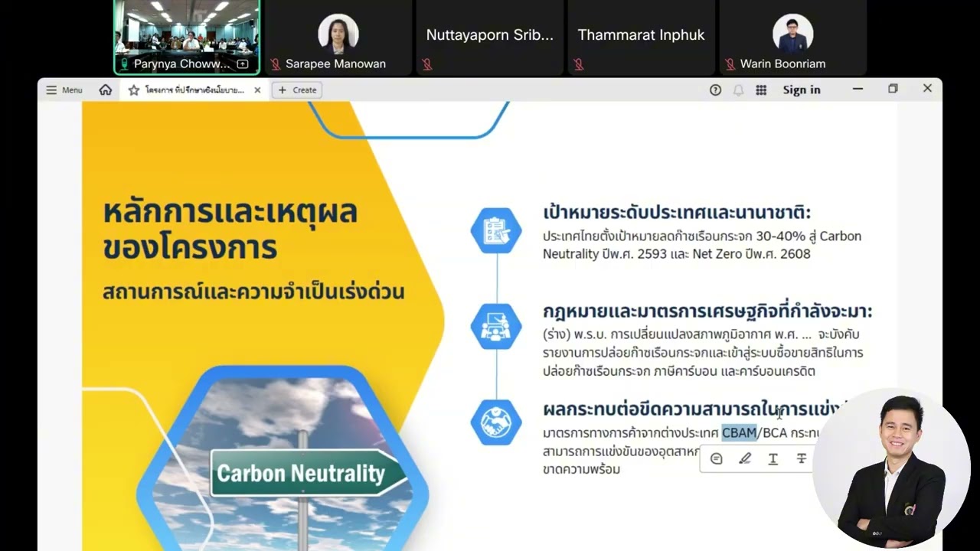Click Sarapee Manowan's muted microphone icon
The width and height of the screenshot is (980, 551).
[x=276, y=64]
